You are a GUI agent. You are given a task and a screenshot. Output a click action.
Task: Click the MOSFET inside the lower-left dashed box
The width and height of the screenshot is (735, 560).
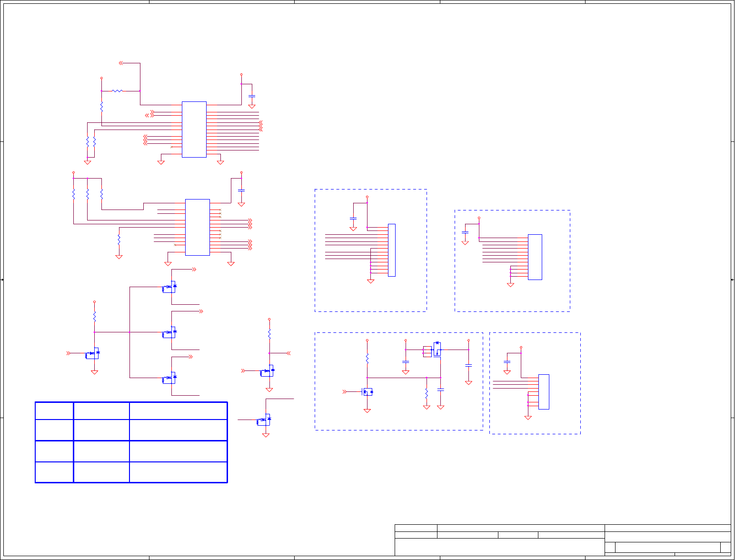pos(367,392)
